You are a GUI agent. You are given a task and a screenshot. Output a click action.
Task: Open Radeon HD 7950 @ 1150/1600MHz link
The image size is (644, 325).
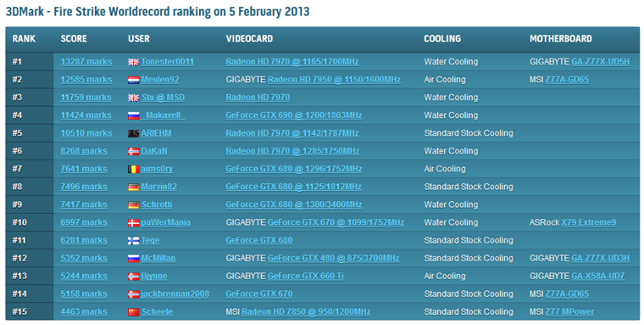click(x=335, y=80)
